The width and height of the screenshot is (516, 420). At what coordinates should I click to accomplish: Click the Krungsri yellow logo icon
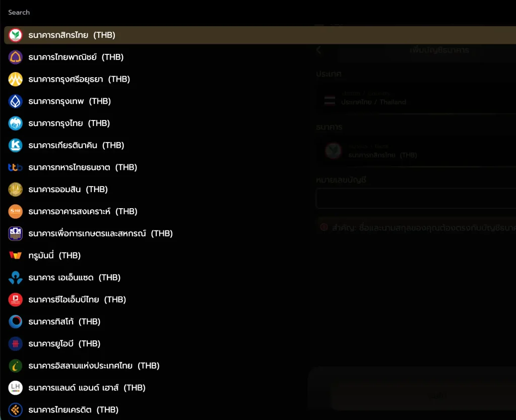tap(16, 79)
